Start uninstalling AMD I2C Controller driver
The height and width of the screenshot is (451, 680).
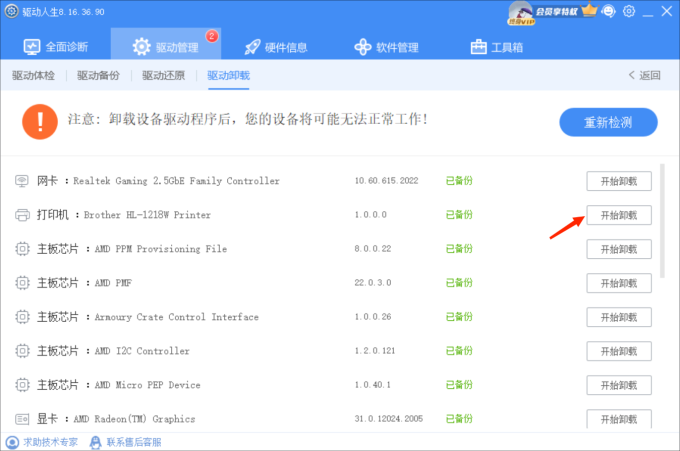[x=619, y=351]
